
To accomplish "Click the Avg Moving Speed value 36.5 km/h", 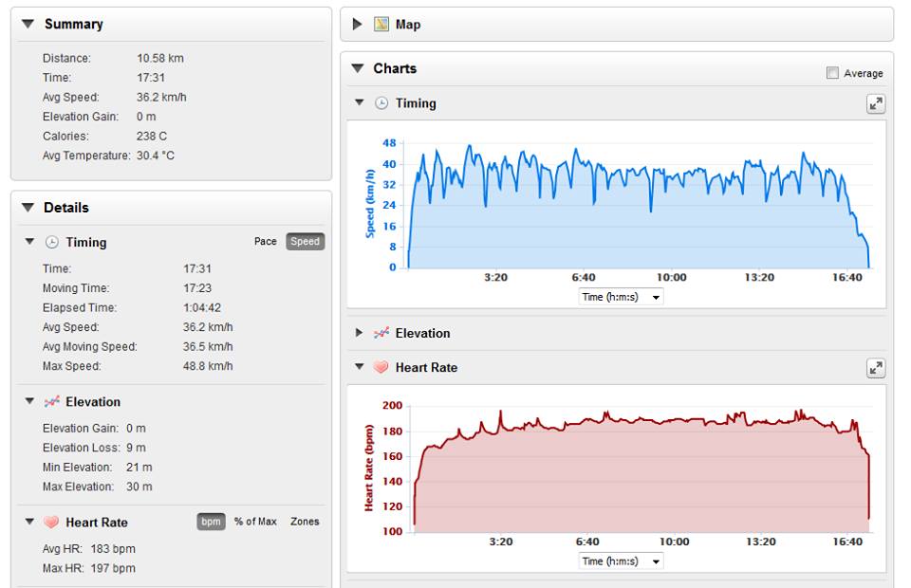I will click(208, 346).
